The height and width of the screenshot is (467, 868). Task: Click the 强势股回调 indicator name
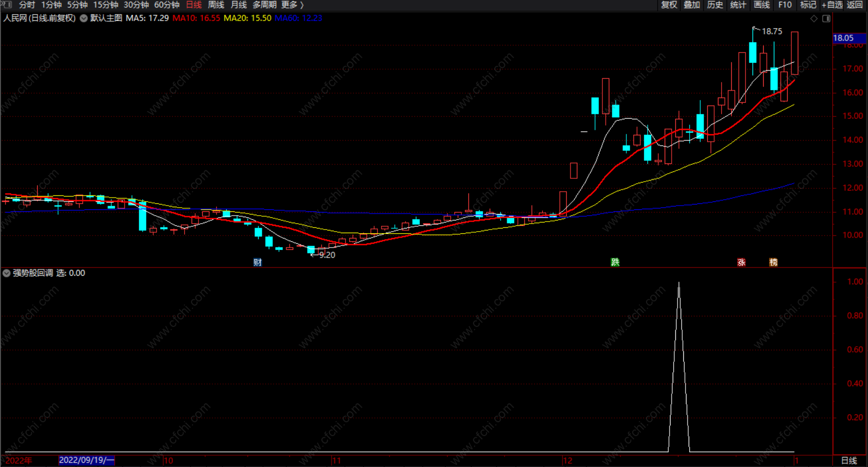tap(33, 273)
